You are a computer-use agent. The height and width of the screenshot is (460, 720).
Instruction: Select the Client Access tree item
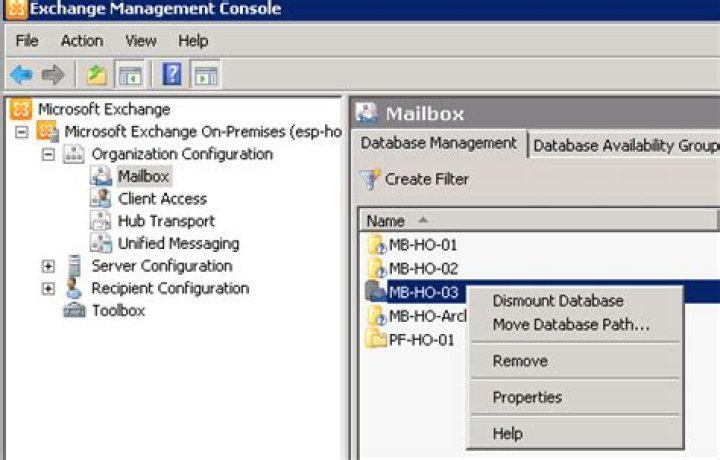(x=162, y=199)
